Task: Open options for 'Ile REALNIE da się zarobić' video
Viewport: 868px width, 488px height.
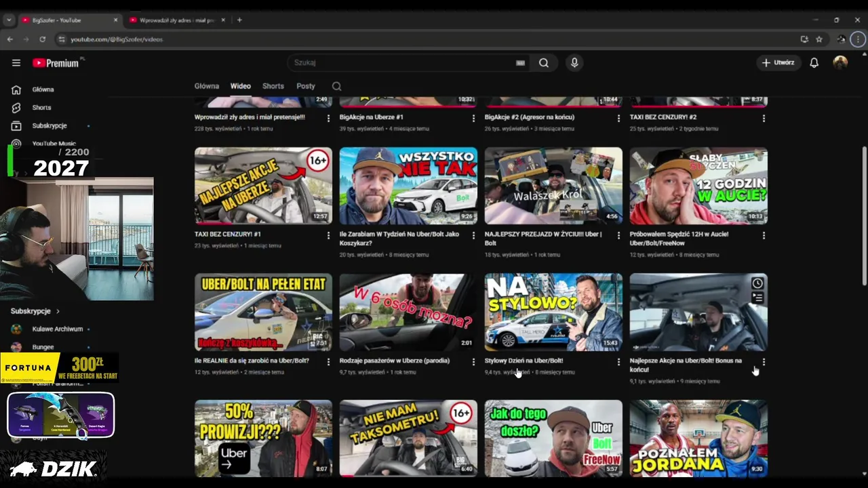Action: 328,362
